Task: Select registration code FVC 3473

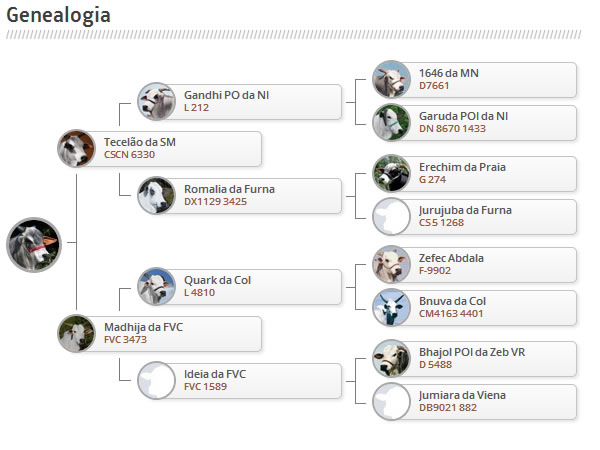Action: [x=126, y=340]
